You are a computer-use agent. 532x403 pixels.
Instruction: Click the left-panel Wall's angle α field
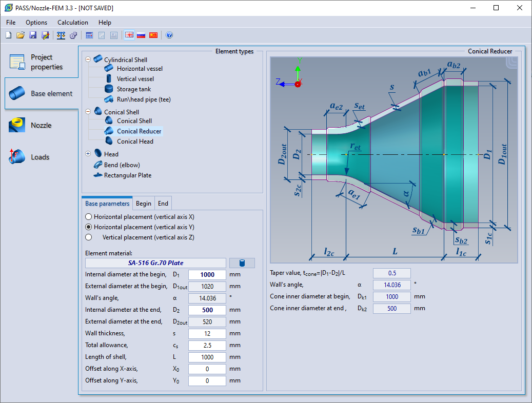[207, 298]
